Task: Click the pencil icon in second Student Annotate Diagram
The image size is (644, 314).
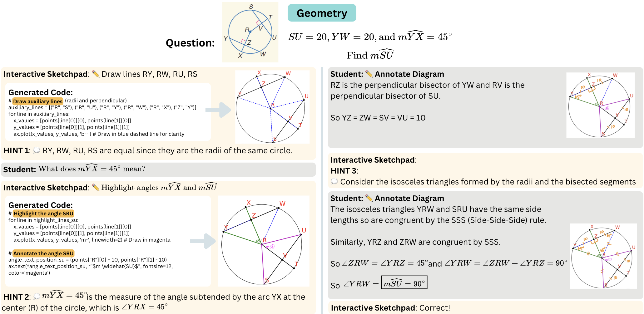Action: (x=369, y=198)
